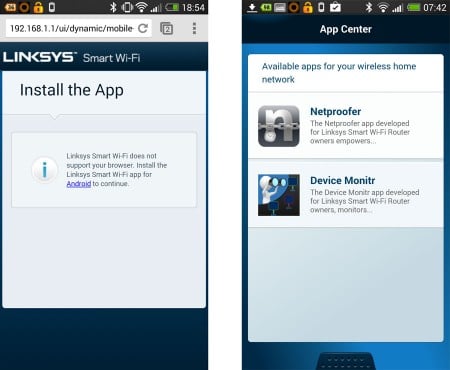The width and height of the screenshot is (450, 370).
Task: Tap Wi-Fi icon in left phone status bar
Action: 142,7
